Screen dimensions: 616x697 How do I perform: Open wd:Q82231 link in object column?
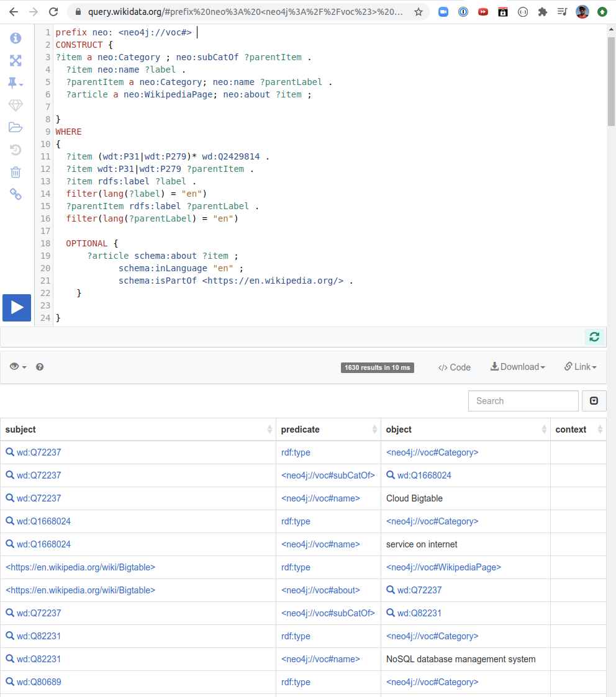tap(419, 613)
